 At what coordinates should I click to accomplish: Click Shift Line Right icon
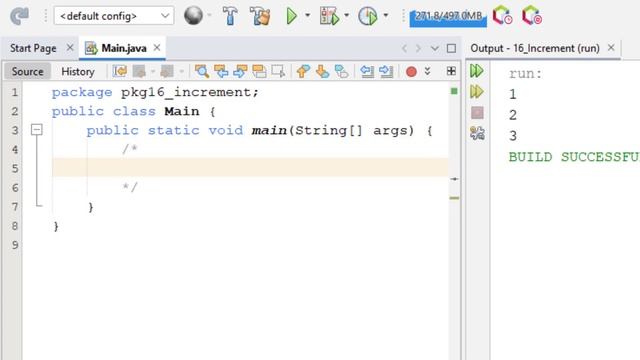(386, 71)
